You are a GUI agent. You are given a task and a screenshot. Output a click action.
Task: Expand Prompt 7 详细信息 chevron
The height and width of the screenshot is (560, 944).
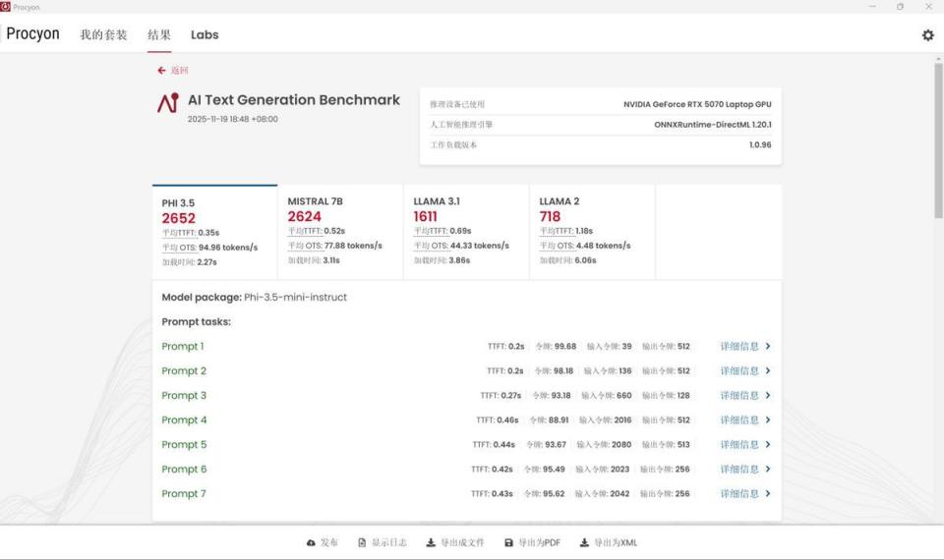pos(768,494)
